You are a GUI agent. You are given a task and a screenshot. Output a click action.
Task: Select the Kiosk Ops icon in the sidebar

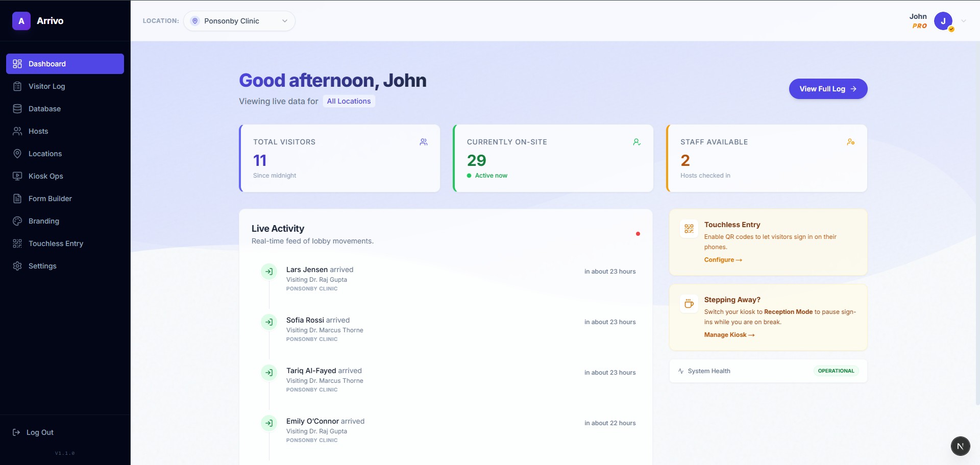point(17,176)
